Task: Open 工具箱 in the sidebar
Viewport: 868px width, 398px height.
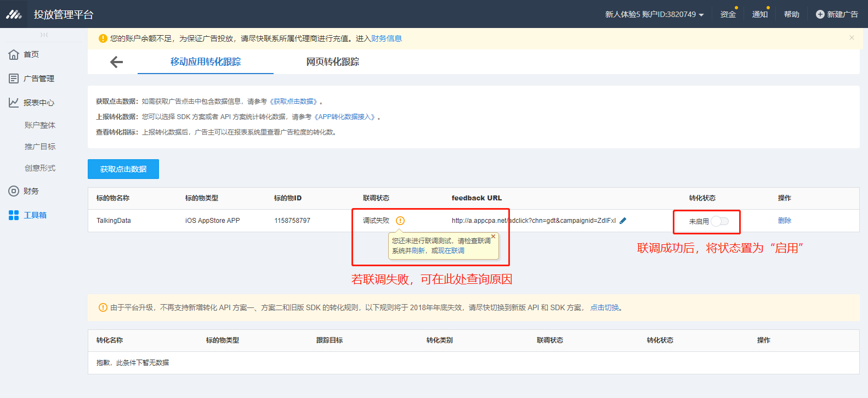Action: pos(35,215)
